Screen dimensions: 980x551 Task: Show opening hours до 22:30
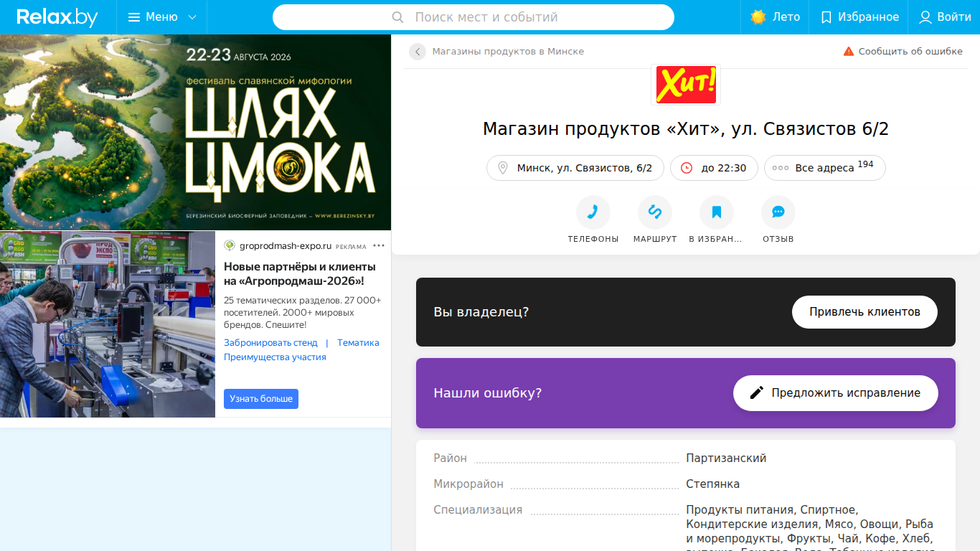[x=714, y=168]
